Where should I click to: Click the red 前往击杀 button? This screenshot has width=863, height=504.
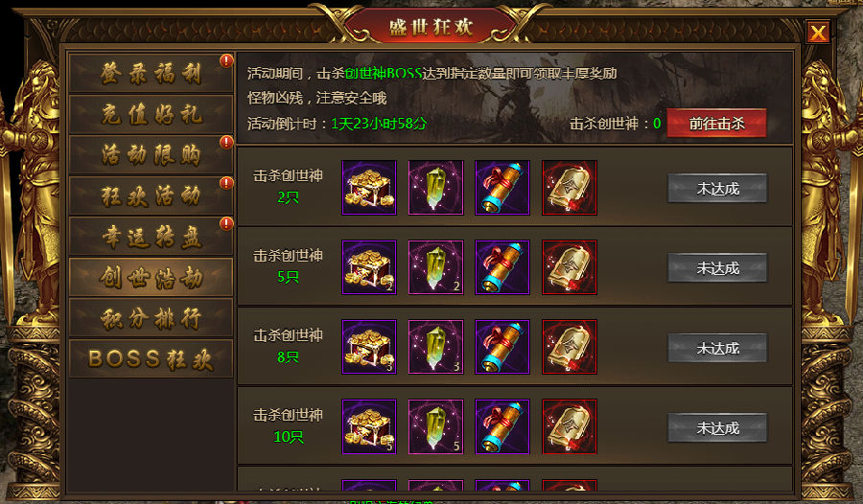pyautogui.click(x=716, y=124)
